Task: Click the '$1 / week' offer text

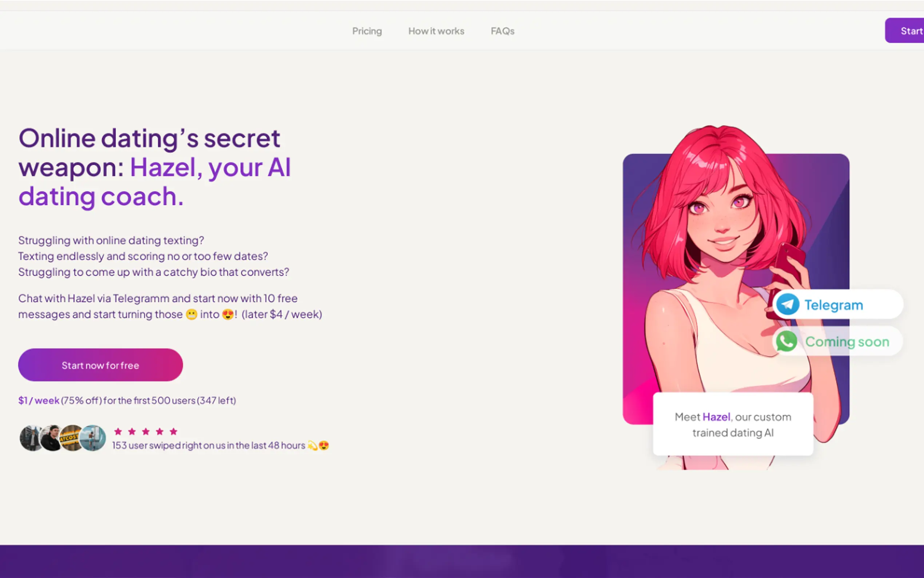Action: pyautogui.click(x=39, y=401)
